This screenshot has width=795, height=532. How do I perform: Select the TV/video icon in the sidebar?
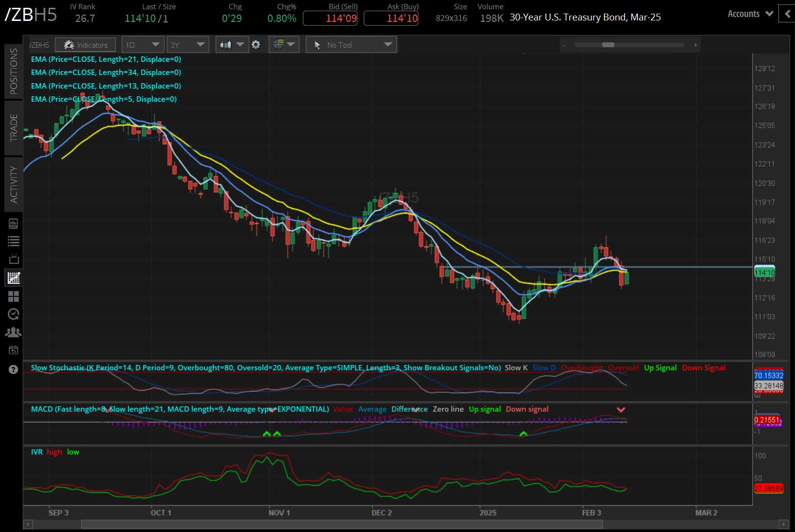(x=14, y=259)
